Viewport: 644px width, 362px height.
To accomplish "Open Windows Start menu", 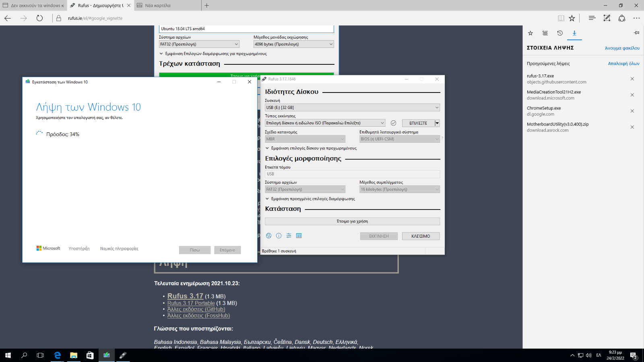I will [x=8, y=355].
